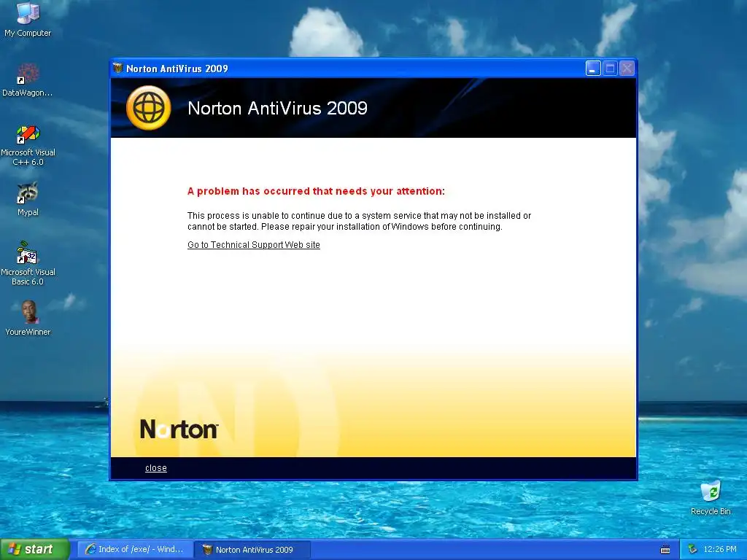
Task: Select the DataWagon desktop shortcut
Action: [x=28, y=79]
